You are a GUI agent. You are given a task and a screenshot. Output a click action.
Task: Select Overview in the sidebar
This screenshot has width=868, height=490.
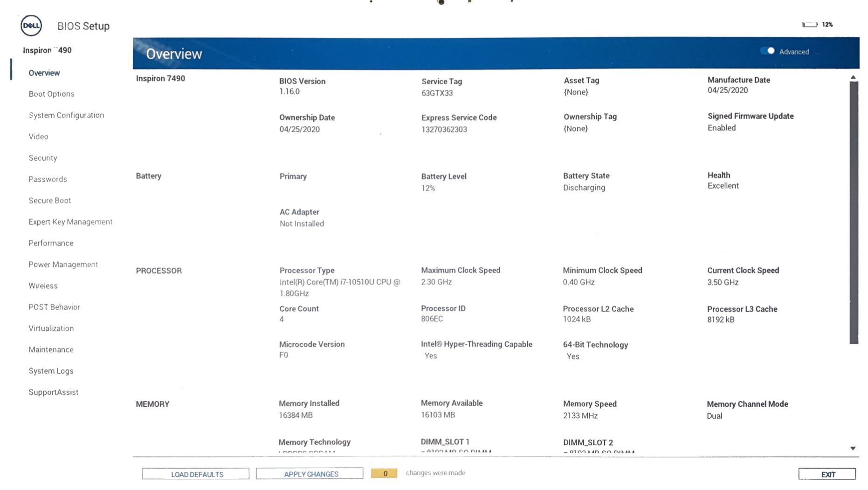[x=44, y=73]
